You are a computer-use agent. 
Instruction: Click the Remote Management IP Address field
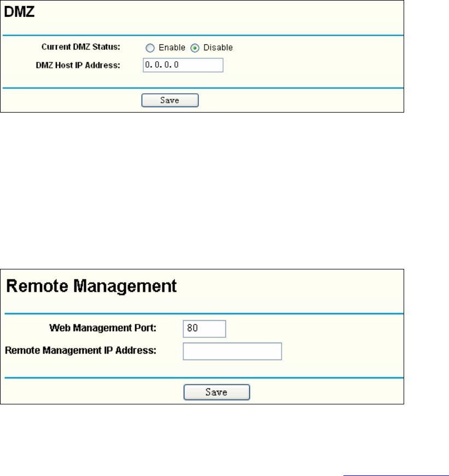(232, 351)
